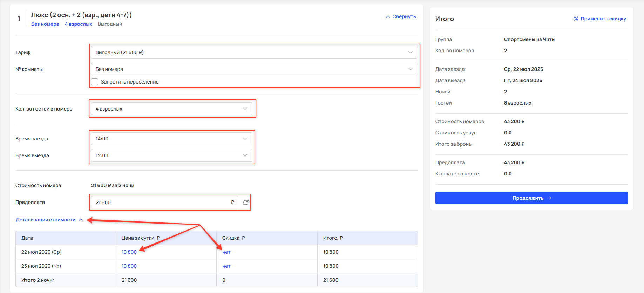
Task: Click the 4 взрослых link in header
Action: 79,24
